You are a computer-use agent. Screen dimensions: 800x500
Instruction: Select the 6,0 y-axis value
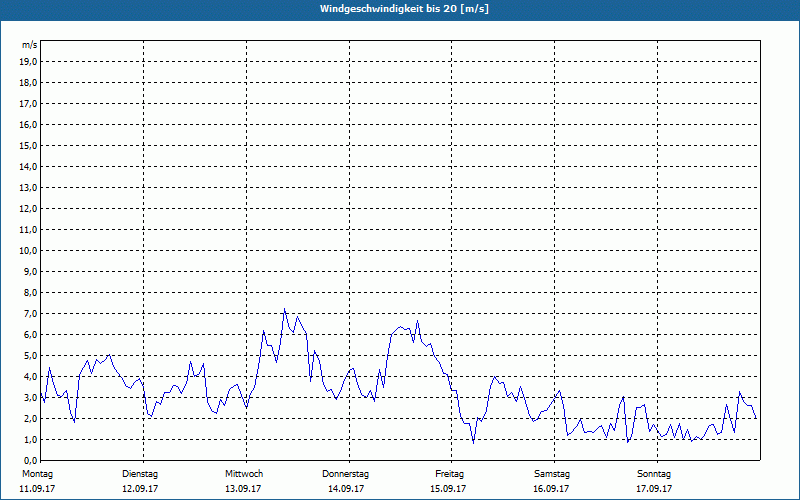click(30, 335)
